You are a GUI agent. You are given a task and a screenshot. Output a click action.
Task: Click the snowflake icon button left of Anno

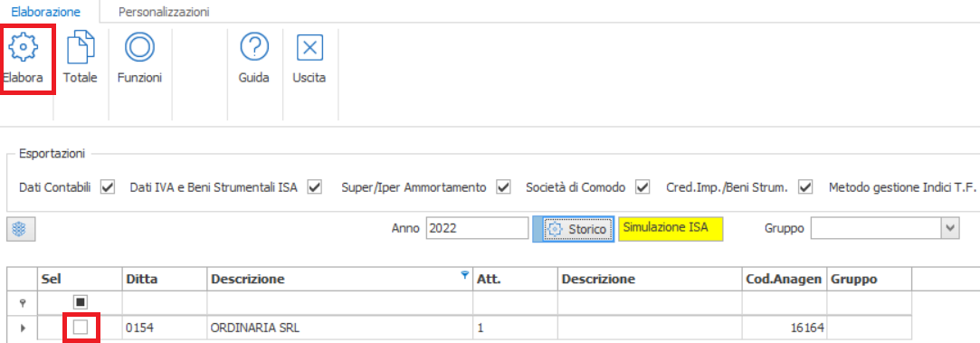pos(21,229)
